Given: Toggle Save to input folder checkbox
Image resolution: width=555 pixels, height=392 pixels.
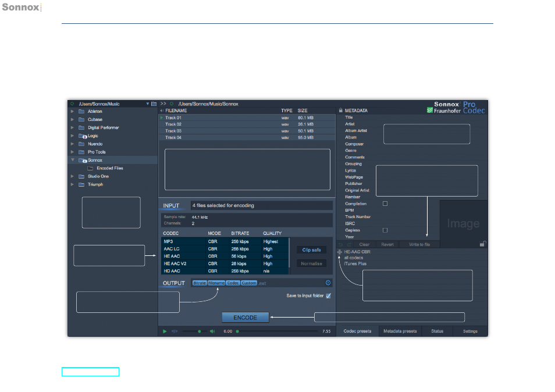Looking at the screenshot, I should coord(329,296).
